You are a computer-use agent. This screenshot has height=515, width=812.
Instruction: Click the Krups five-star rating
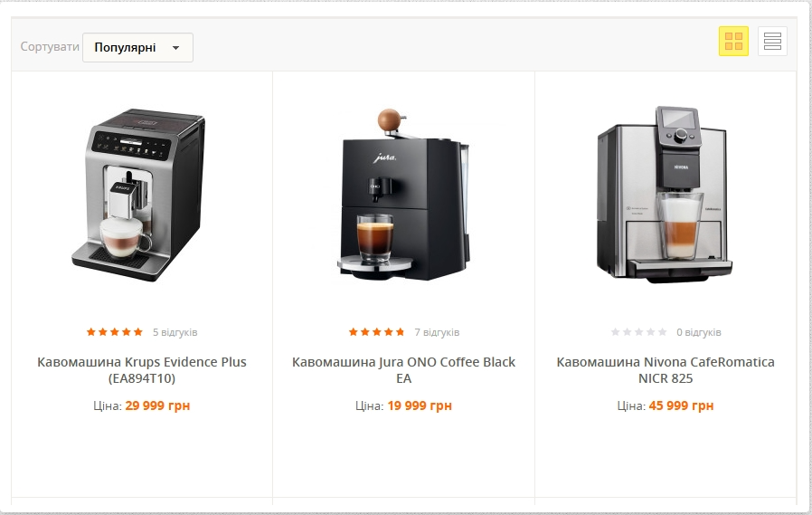point(115,331)
